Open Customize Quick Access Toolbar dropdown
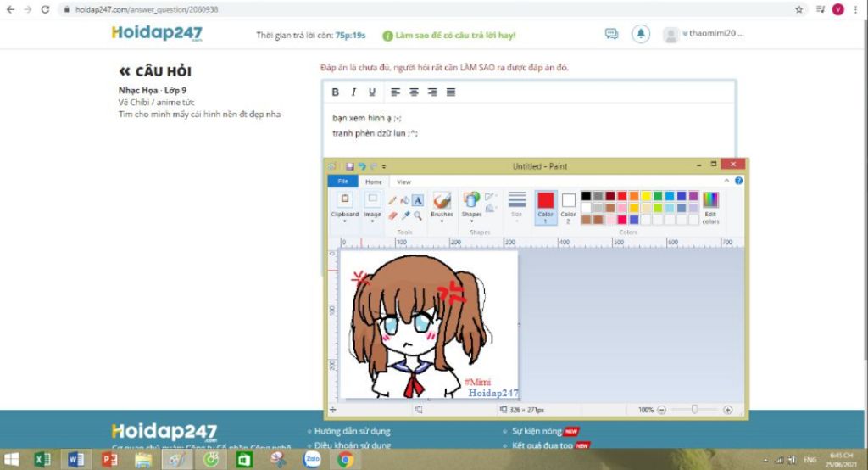This screenshot has height=470, width=868. click(384, 166)
